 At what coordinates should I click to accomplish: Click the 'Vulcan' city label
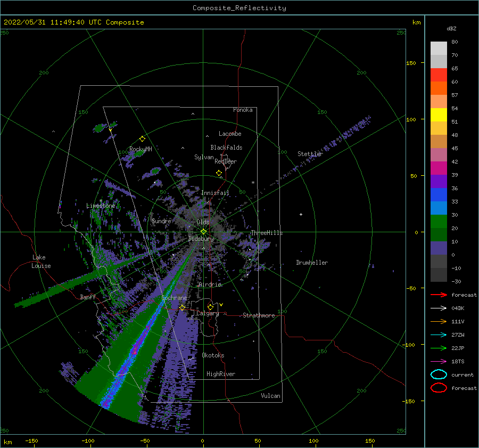point(271,396)
